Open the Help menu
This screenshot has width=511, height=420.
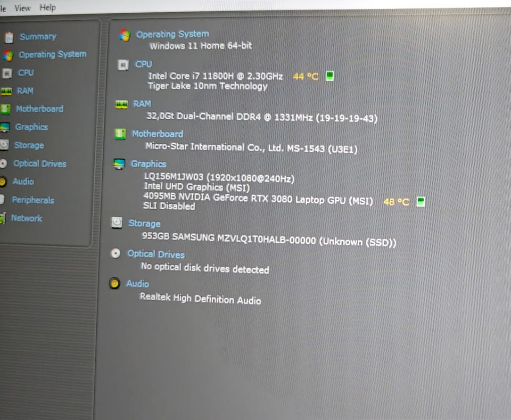click(47, 7)
